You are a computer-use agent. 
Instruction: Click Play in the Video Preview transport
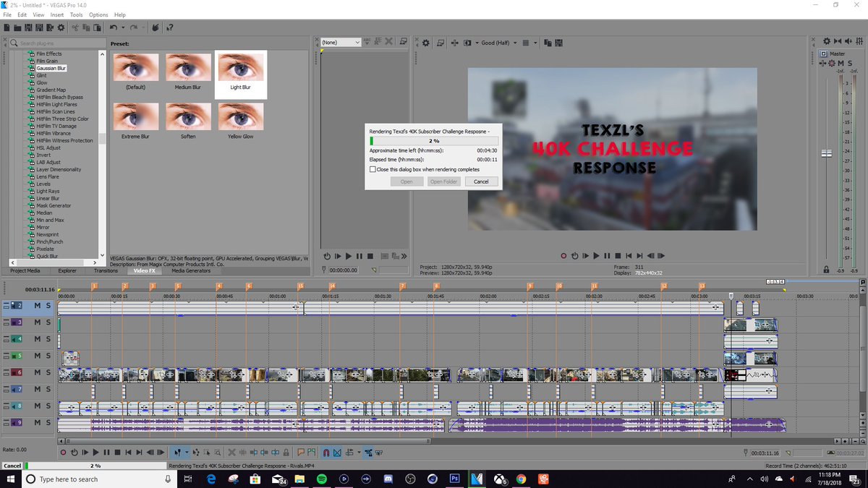point(596,256)
